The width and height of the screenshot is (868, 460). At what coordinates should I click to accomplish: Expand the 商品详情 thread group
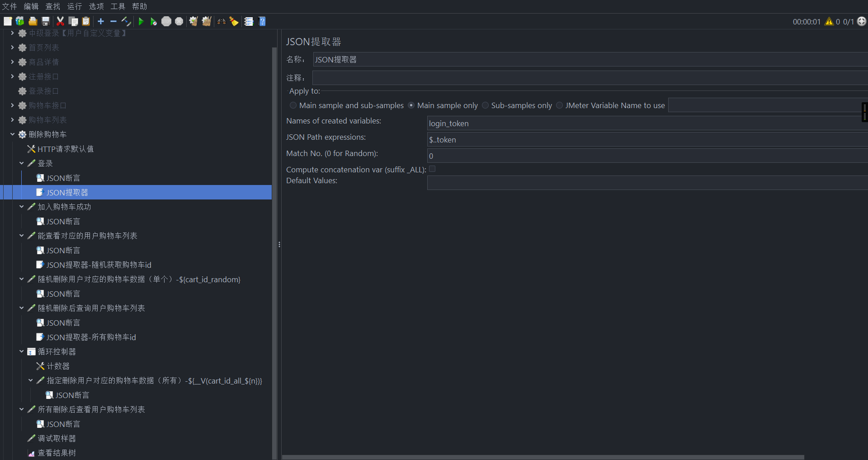click(x=13, y=62)
